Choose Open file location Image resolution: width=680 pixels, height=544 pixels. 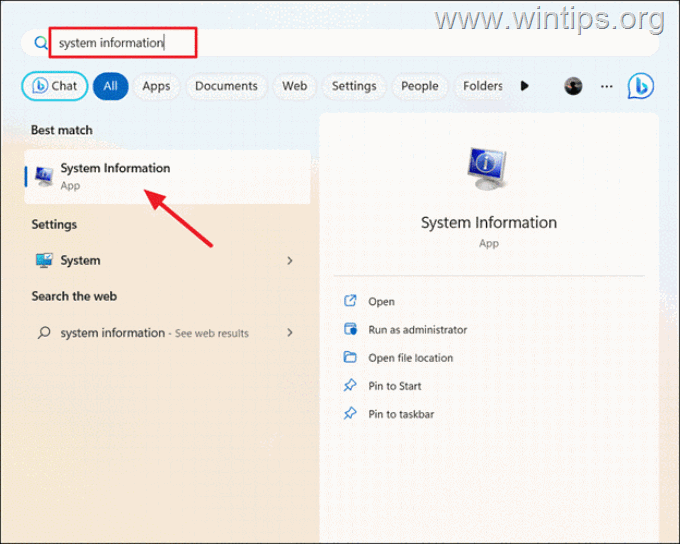[x=410, y=358]
